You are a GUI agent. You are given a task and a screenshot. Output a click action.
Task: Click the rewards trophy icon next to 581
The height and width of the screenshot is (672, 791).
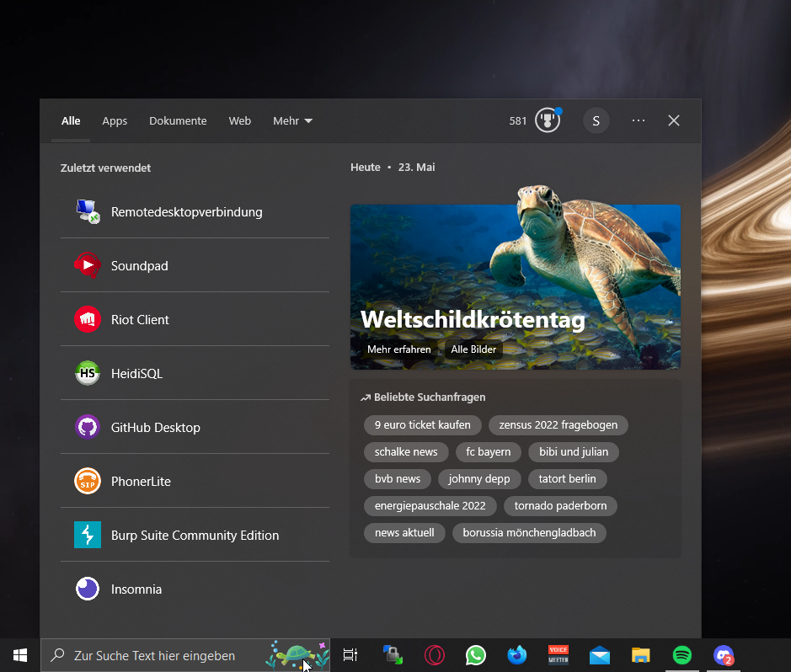tap(548, 120)
